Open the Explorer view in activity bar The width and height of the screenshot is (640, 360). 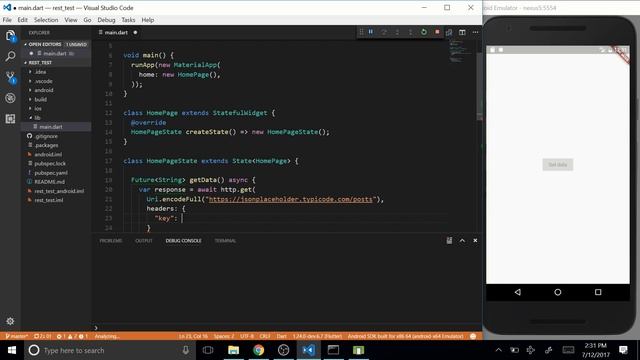11,36
